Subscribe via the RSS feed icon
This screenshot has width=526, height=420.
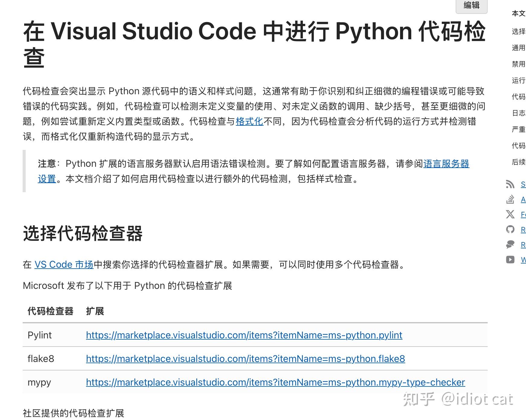(x=510, y=184)
